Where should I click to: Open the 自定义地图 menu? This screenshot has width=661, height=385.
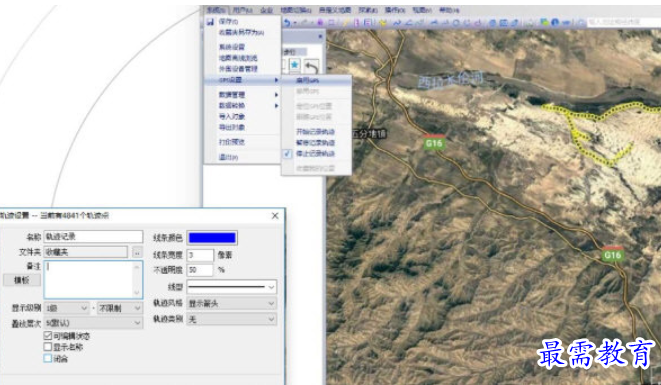pyautogui.click(x=335, y=10)
